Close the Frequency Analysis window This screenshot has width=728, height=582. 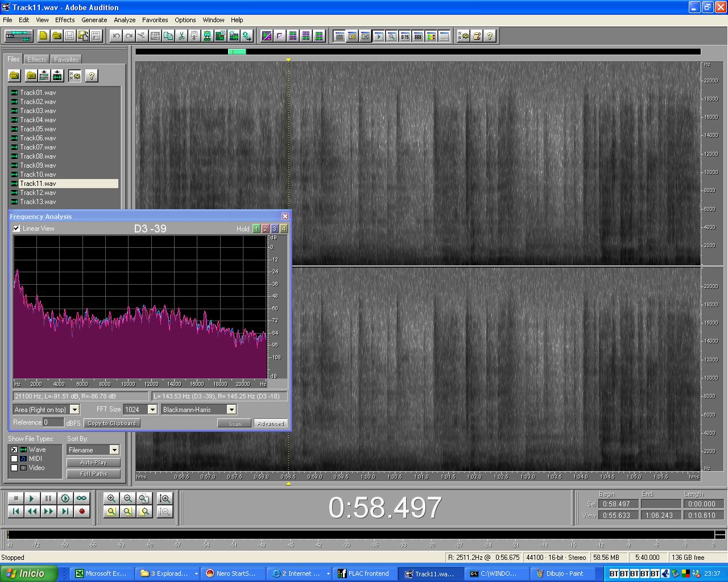285,216
